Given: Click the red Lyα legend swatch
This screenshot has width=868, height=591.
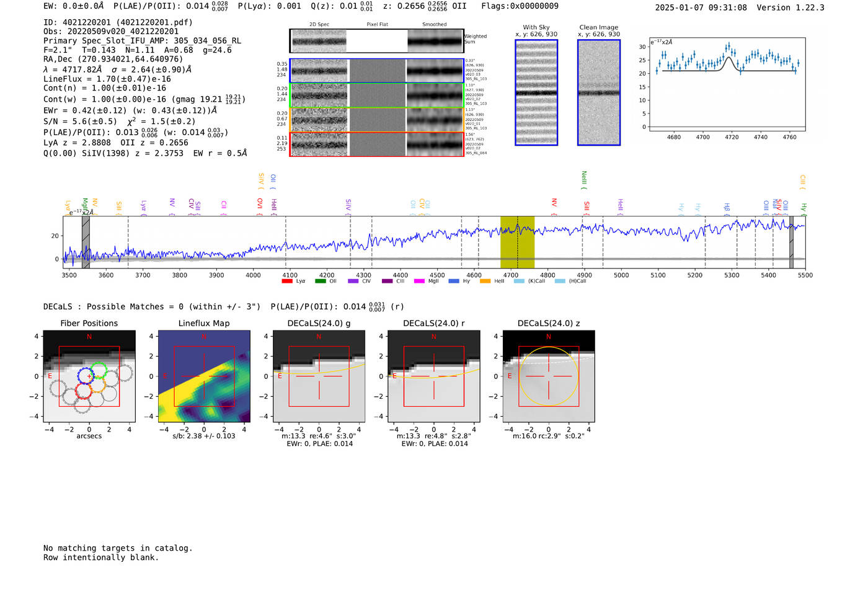Looking at the screenshot, I should tap(287, 281).
